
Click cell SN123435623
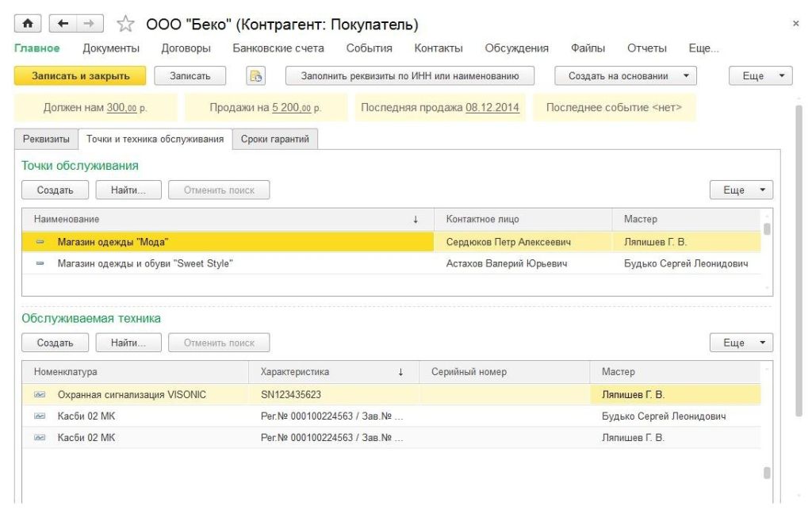pyautogui.click(x=334, y=394)
